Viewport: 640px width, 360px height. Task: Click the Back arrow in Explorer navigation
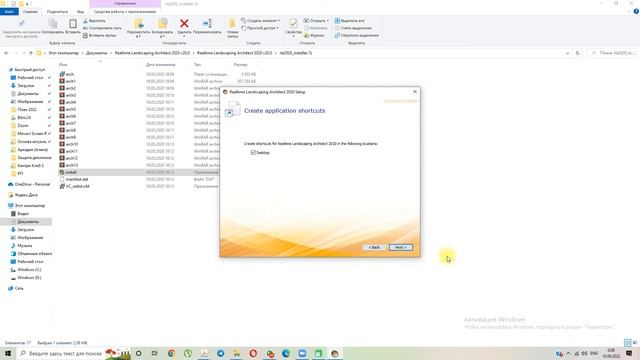click(6, 53)
